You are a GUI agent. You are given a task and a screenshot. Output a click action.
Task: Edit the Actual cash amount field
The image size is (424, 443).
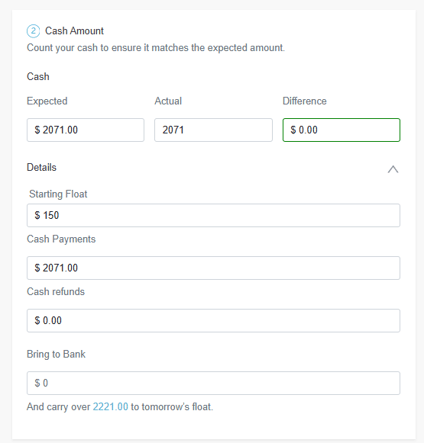[x=213, y=130]
